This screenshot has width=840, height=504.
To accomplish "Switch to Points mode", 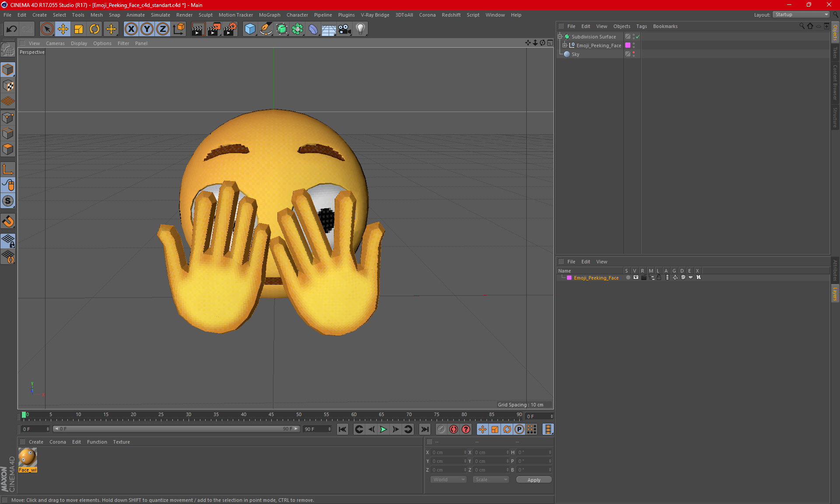I will click(x=8, y=118).
